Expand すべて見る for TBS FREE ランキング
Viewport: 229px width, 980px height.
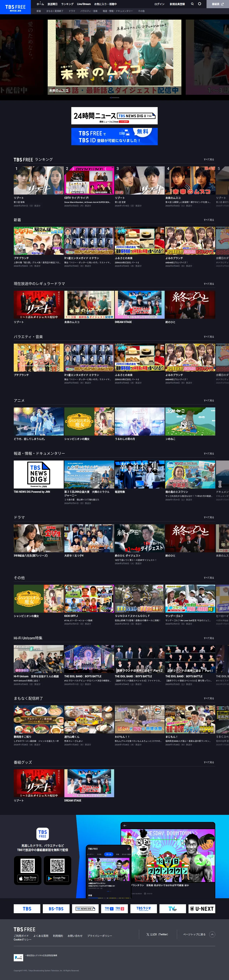[x=209, y=159]
